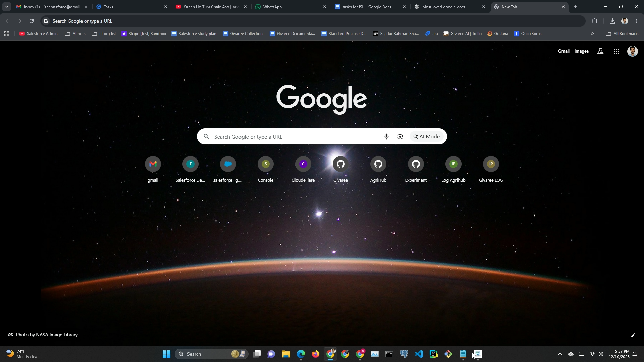Open Visual Studio Code from taskbar
Image resolution: width=644 pixels, height=362 pixels.
pos(419,354)
